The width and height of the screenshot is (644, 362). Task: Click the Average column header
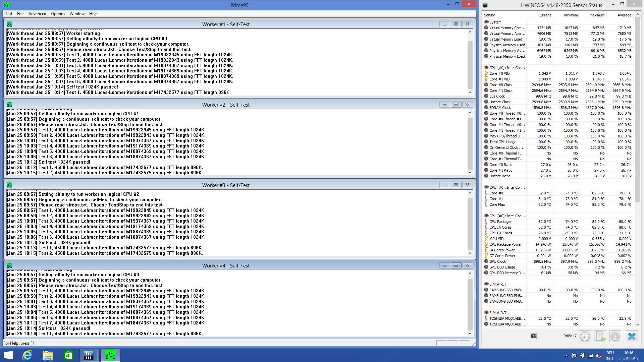624,15
